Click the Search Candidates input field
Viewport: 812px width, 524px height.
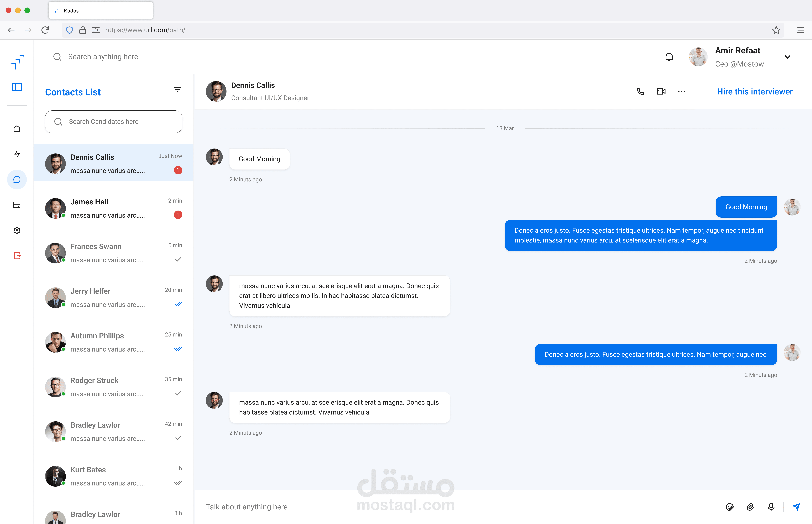click(114, 122)
